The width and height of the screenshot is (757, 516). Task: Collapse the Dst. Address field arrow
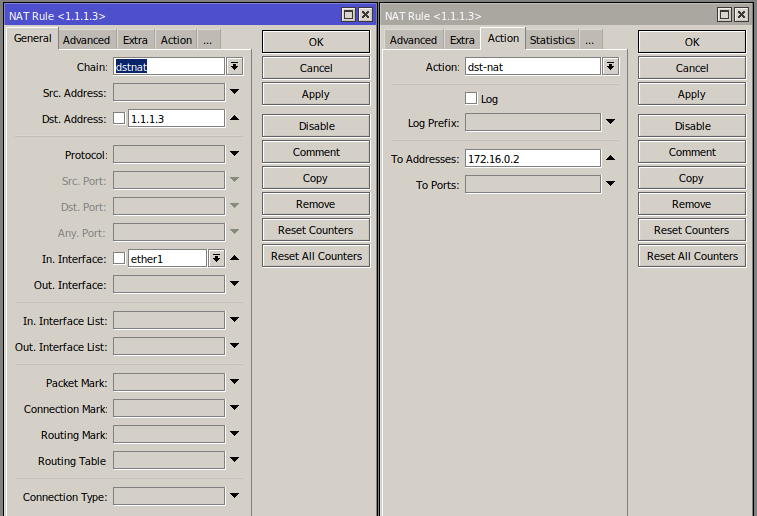[235, 118]
